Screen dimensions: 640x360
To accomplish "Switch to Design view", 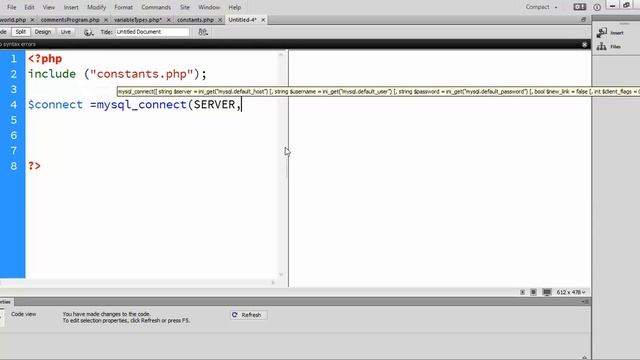I will tap(43, 32).
